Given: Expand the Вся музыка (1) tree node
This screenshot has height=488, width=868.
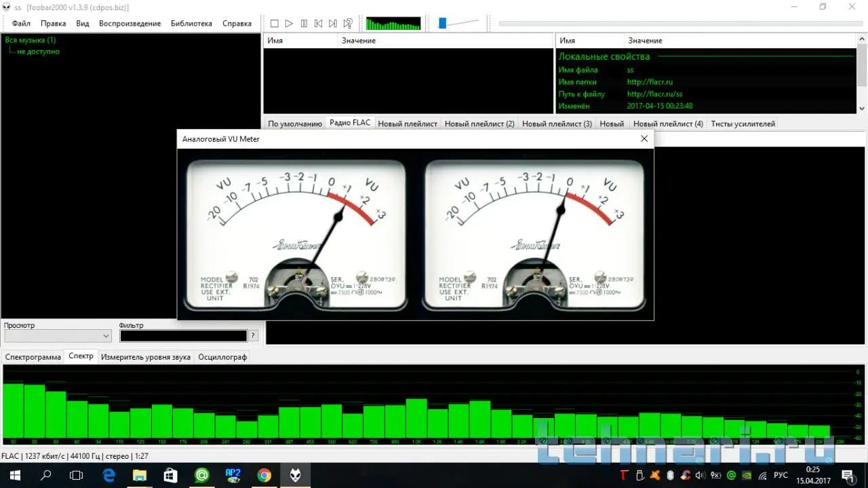Looking at the screenshot, I should pyautogui.click(x=31, y=40).
